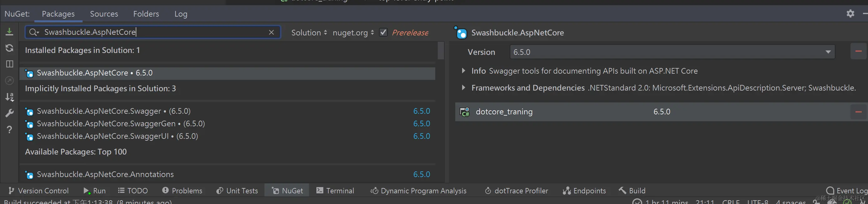Open the Terminal tool window
868x204 pixels.
tap(335, 191)
